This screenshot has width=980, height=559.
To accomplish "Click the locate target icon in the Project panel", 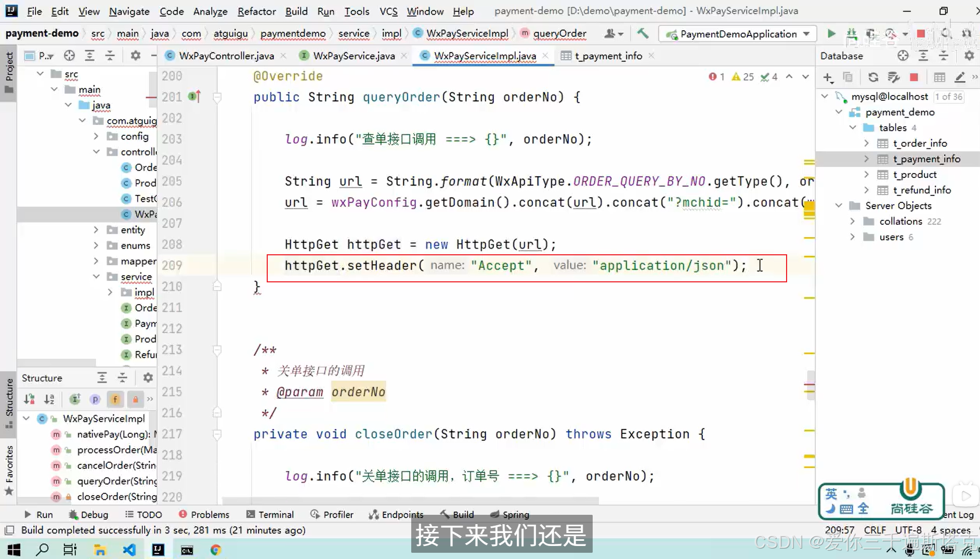I will (x=69, y=56).
